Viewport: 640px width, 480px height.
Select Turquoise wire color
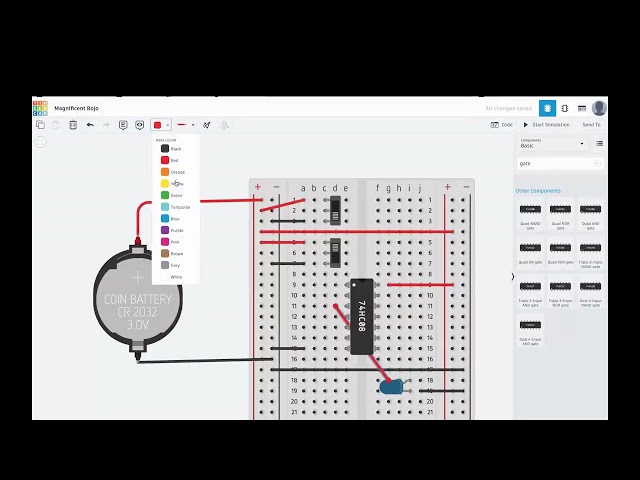pyautogui.click(x=176, y=207)
